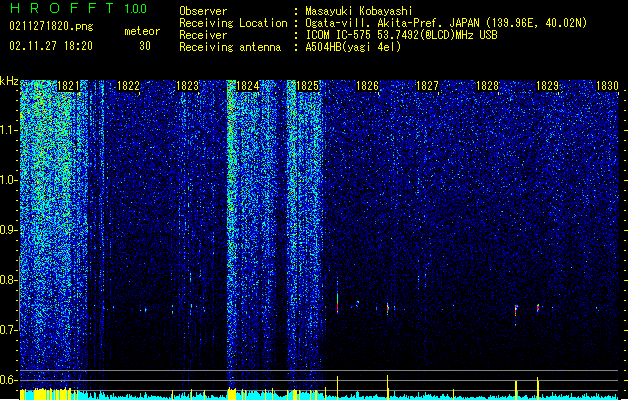629x400 pixels.
Task: Click the 1828 time marker
Action: 487,86
